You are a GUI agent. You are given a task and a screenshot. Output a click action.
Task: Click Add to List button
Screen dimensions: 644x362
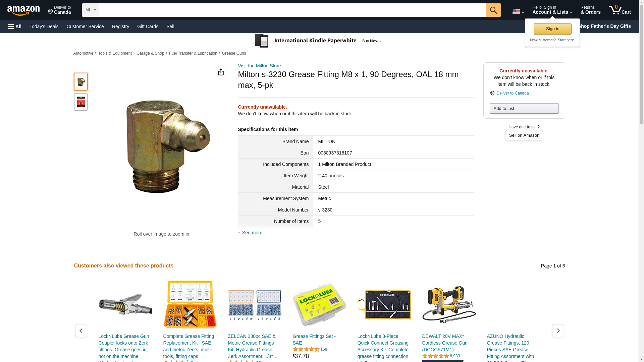click(x=524, y=108)
